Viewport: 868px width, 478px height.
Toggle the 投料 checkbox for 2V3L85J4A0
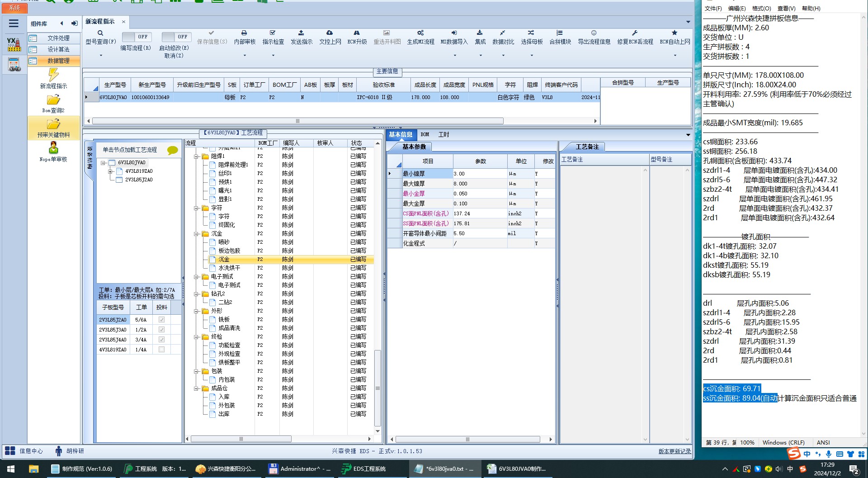(x=161, y=340)
